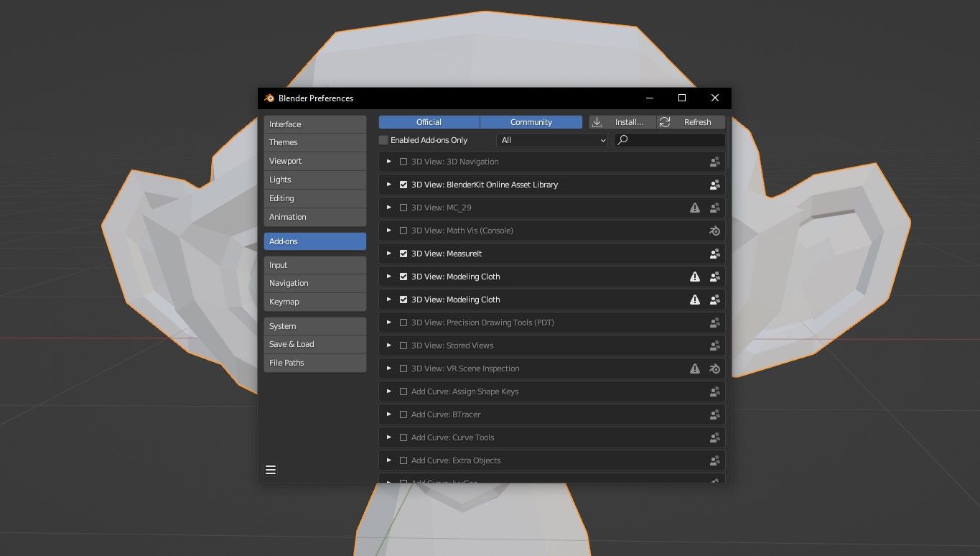Enable the Precision Drawing Tools (PDT) add-on
The width and height of the screenshot is (980, 556).
(x=403, y=323)
